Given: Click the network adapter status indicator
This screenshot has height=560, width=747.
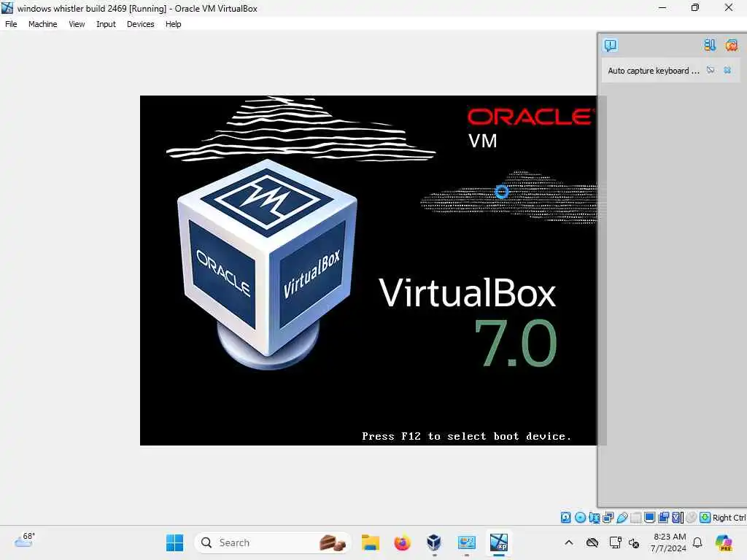Looking at the screenshot, I should (x=608, y=518).
